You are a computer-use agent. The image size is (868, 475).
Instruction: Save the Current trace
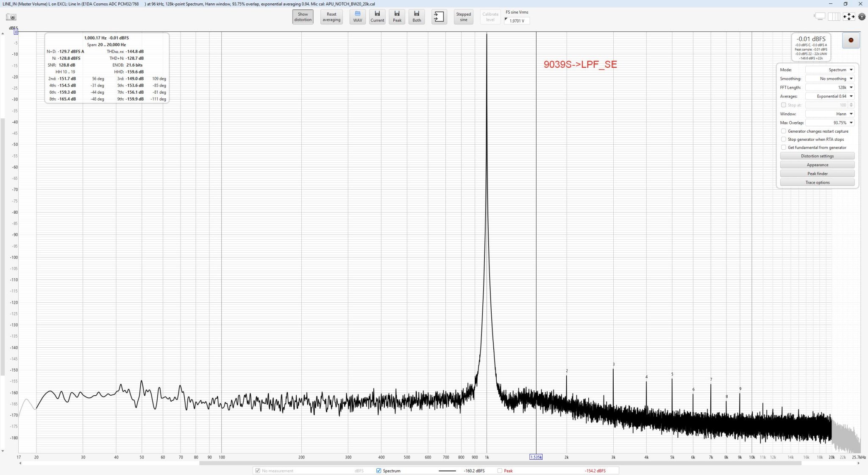point(377,17)
